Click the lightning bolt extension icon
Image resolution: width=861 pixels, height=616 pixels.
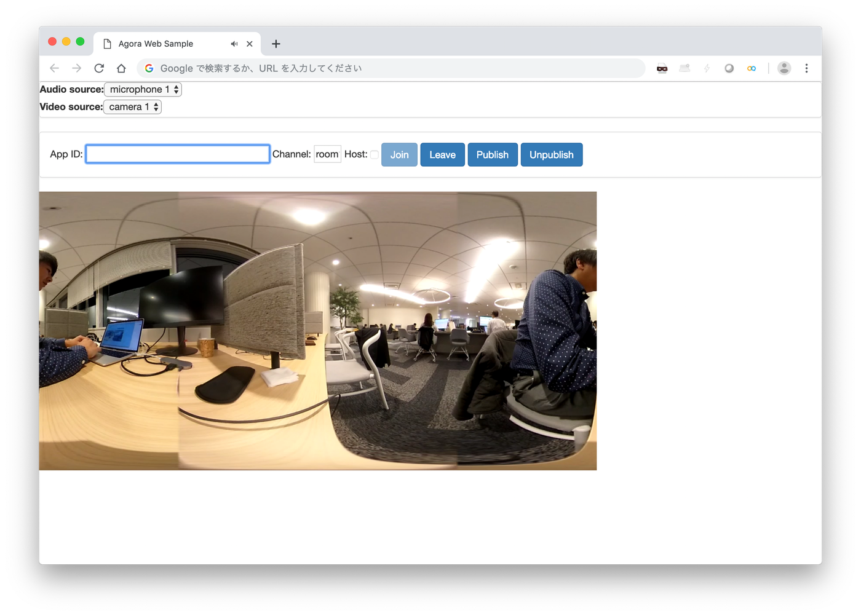pos(707,68)
